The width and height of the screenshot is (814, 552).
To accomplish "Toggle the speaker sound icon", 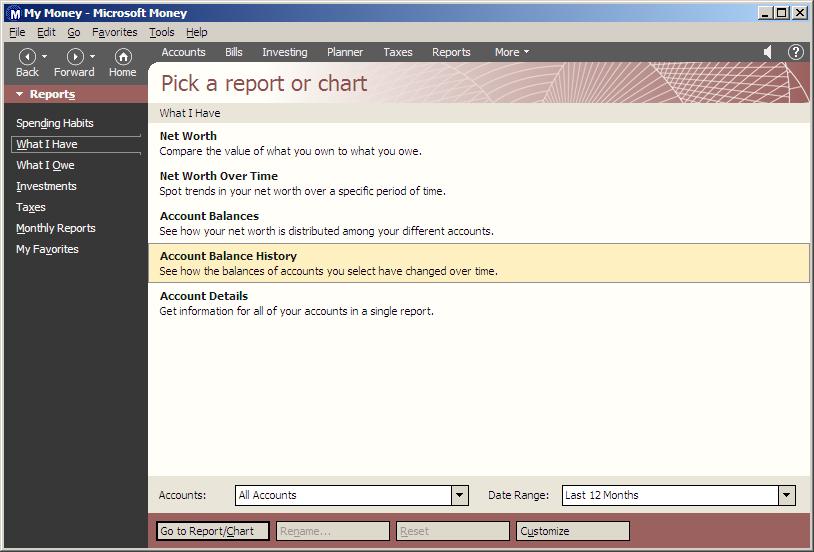I will click(768, 52).
